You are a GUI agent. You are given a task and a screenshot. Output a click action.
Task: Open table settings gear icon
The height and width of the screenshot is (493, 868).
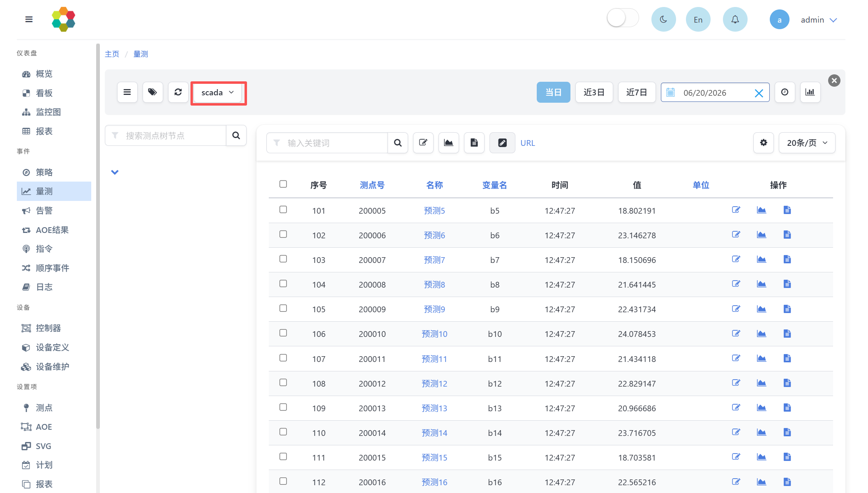click(x=763, y=143)
